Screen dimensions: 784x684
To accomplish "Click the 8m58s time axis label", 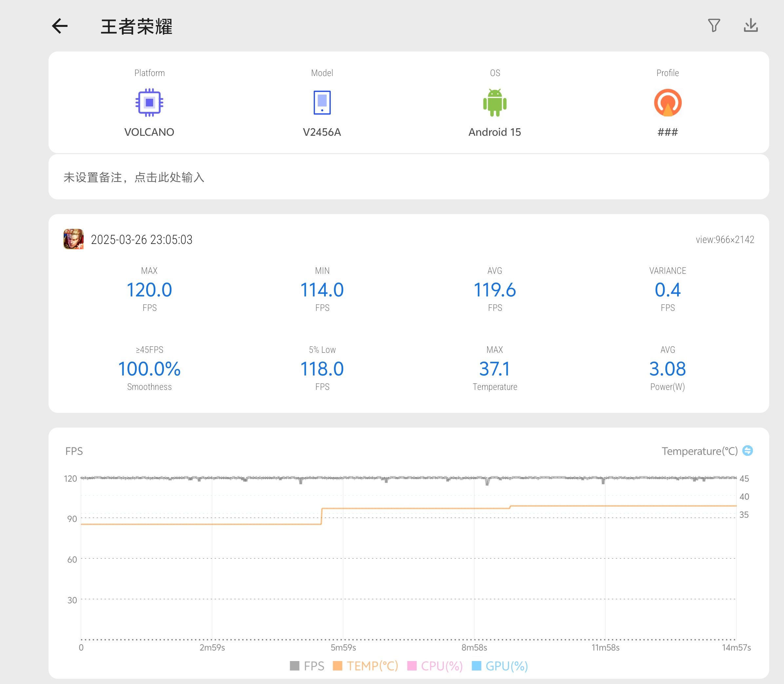I will [x=474, y=647].
